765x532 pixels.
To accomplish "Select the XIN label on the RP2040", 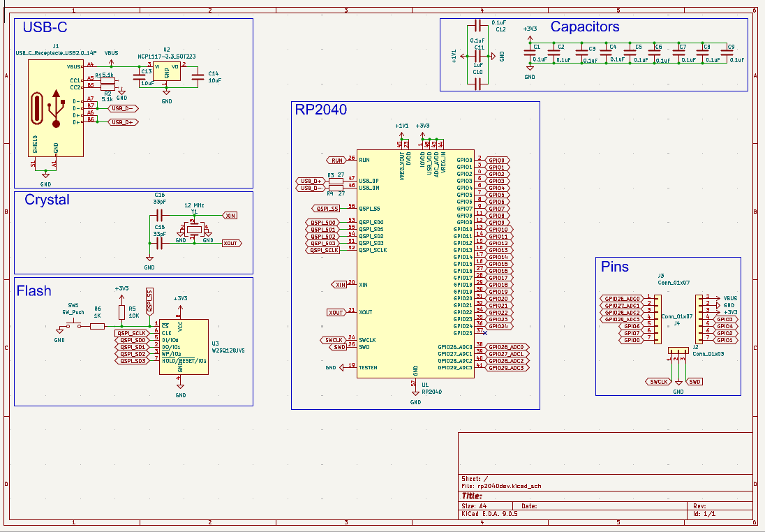I will tap(340, 285).
